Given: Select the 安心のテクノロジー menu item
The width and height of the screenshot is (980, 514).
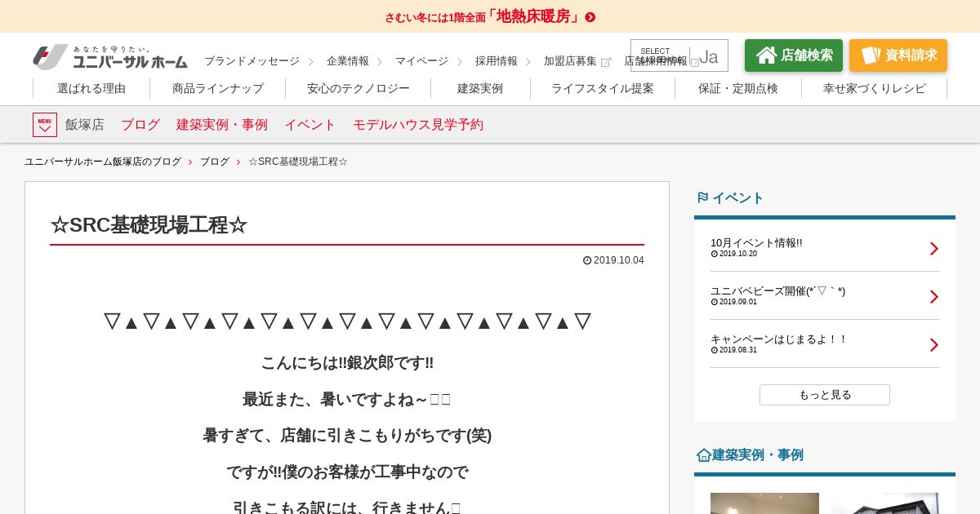Looking at the screenshot, I should click(x=359, y=88).
